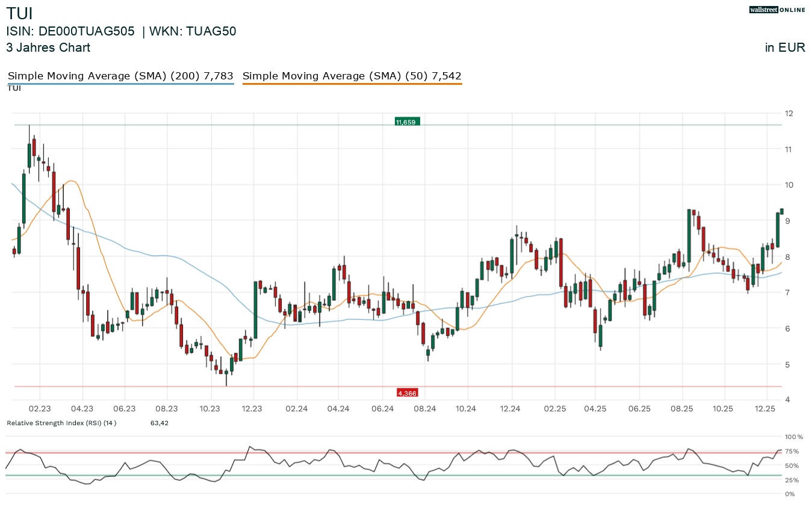Viewport: 812px width, 510px height.
Task: Click the WKN TUAG50 text
Action: (191, 32)
